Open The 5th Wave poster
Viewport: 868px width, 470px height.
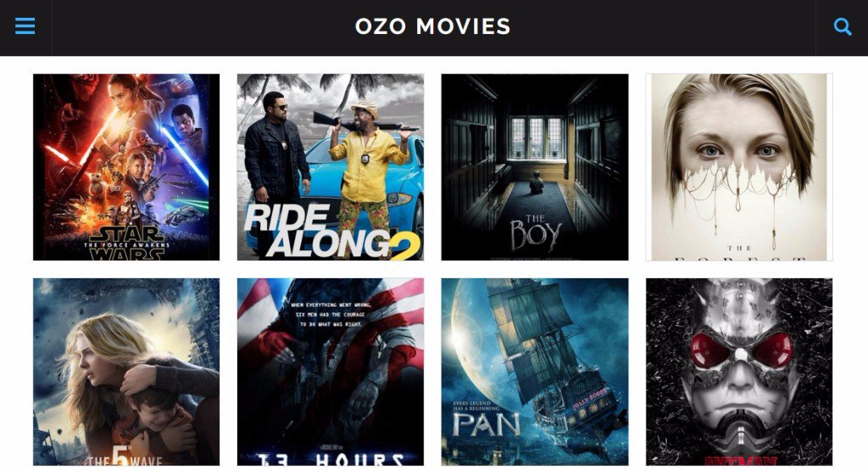click(x=126, y=372)
